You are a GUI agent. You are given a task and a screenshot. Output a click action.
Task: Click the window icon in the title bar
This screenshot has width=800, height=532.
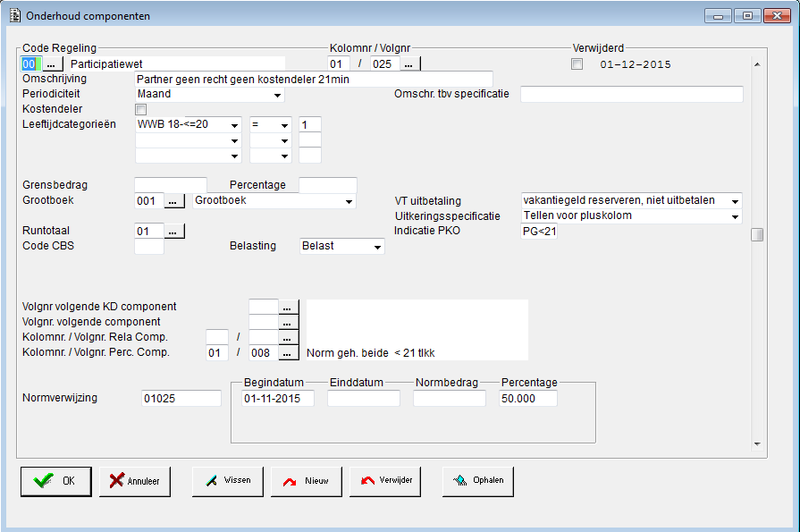15,16
